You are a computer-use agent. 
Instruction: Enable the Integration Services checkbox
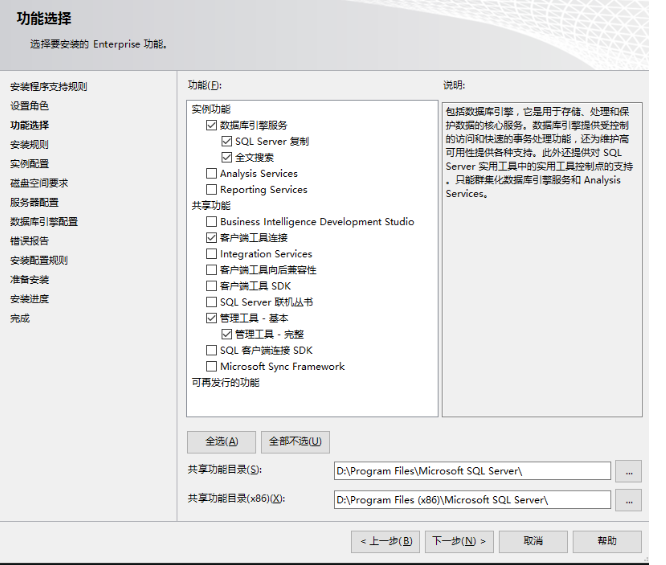pyautogui.click(x=211, y=254)
